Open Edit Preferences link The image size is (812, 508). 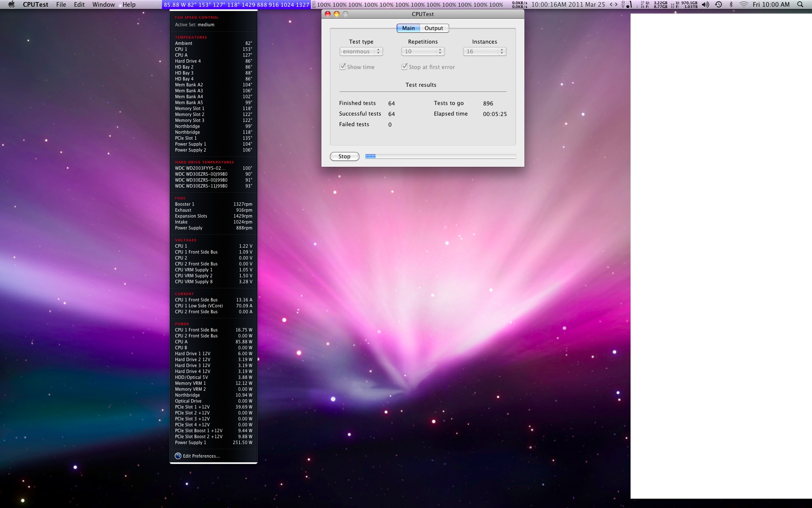pyautogui.click(x=201, y=456)
